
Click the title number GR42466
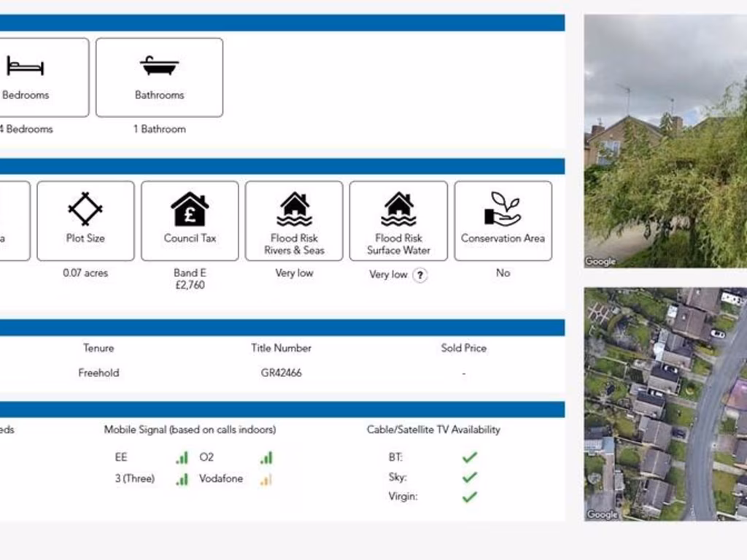tap(281, 373)
